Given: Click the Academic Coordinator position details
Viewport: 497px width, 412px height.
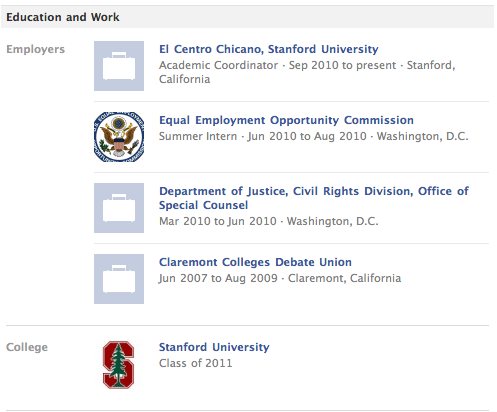Looking at the screenshot, I should (307, 72).
